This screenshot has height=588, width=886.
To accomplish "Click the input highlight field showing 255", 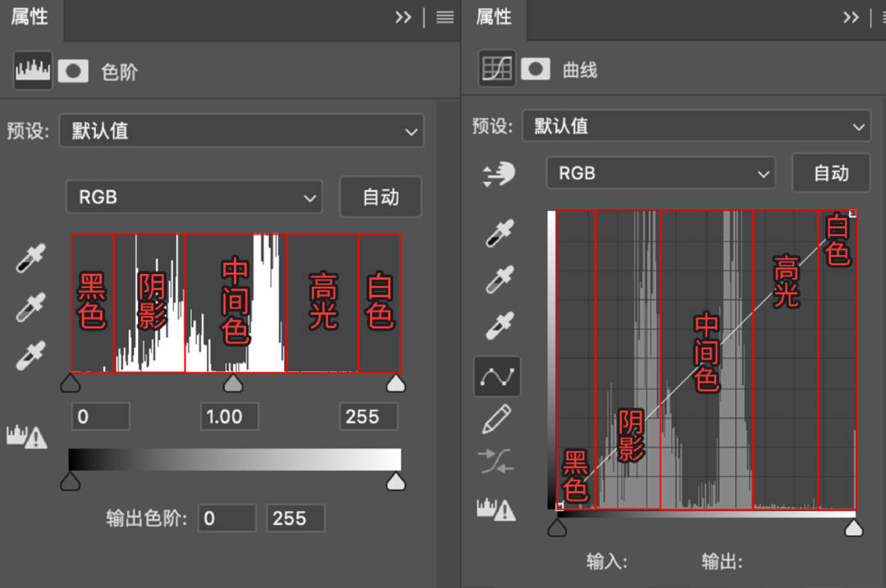I will 368,417.
